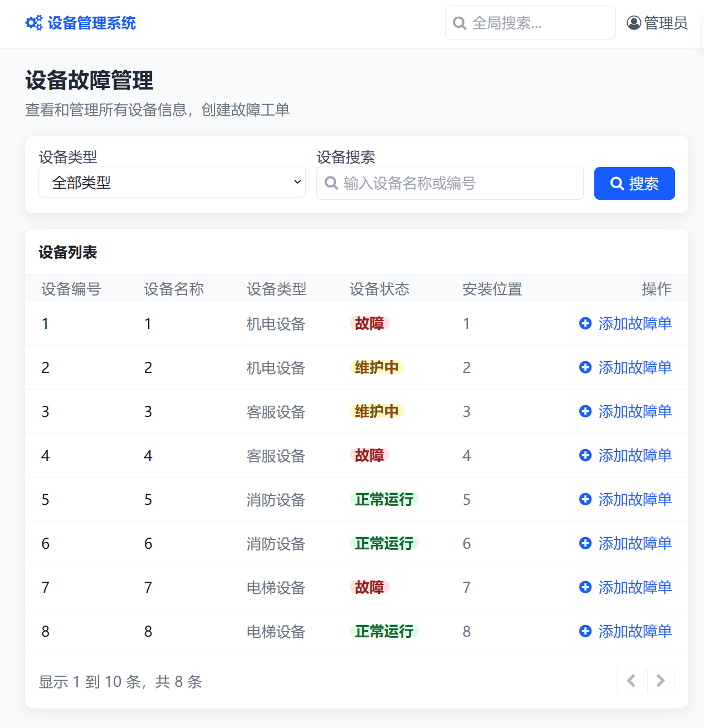Click the 设备编号 column header
Image resolution: width=704 pixels, height=728 pixels.
click(x=71, y=289)
